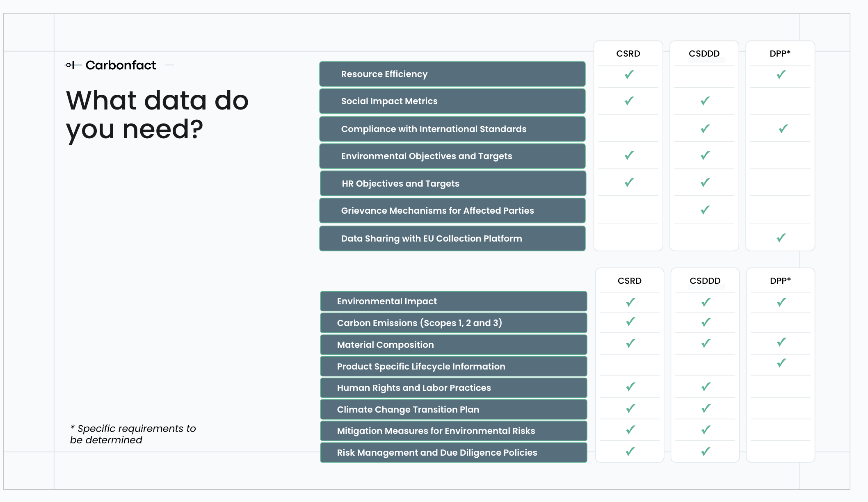
Task: Click the Human Rights and Labor Practices bar
Action: point(454,388)
